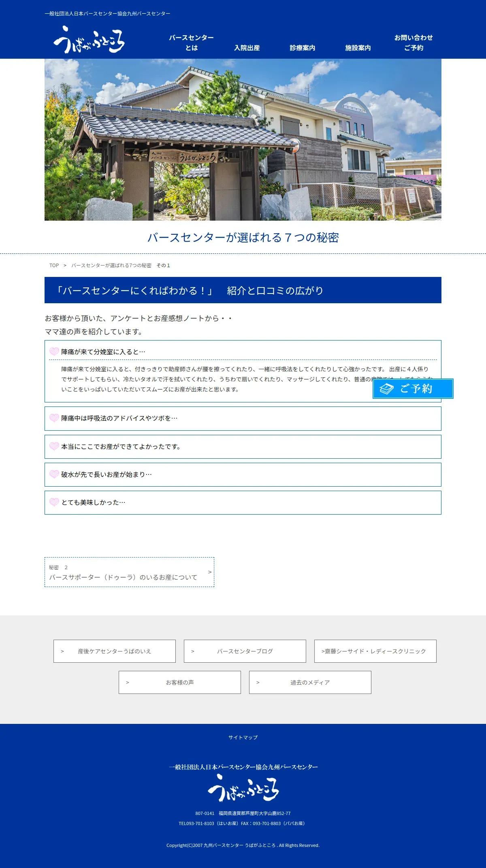Go to TOP breadcrumb link
The width and height of the screenshot is (486, 868).
pyautogui.click(x=54, y=266)
